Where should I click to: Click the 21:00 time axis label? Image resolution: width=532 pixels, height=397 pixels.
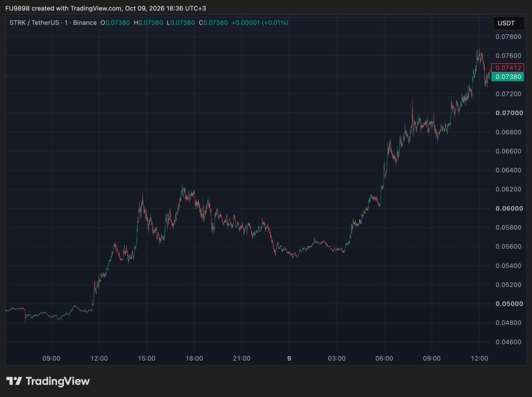[242, 359]
